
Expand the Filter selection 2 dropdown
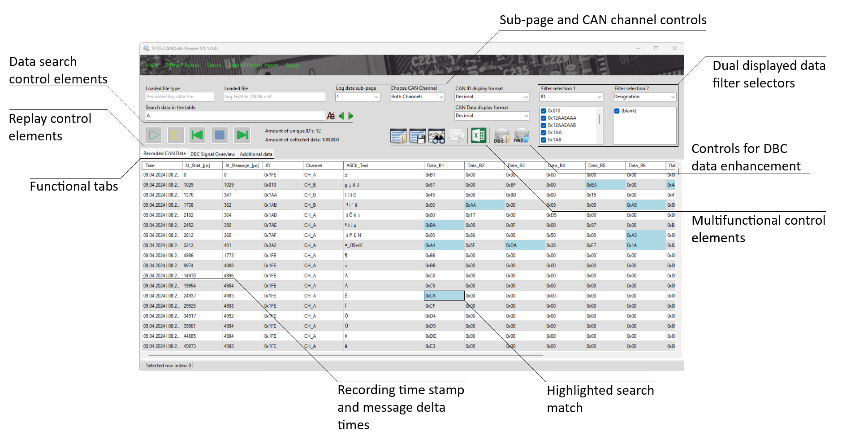point(644,96)
